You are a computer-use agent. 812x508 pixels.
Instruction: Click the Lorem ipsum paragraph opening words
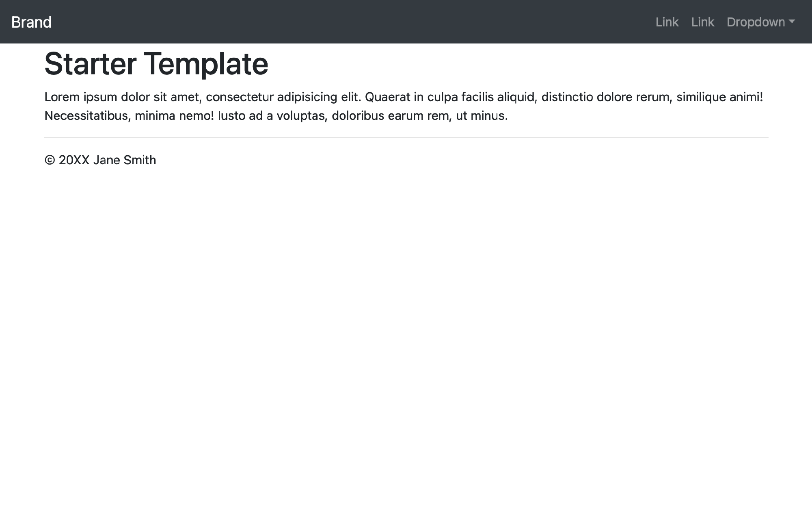[80, 97]
